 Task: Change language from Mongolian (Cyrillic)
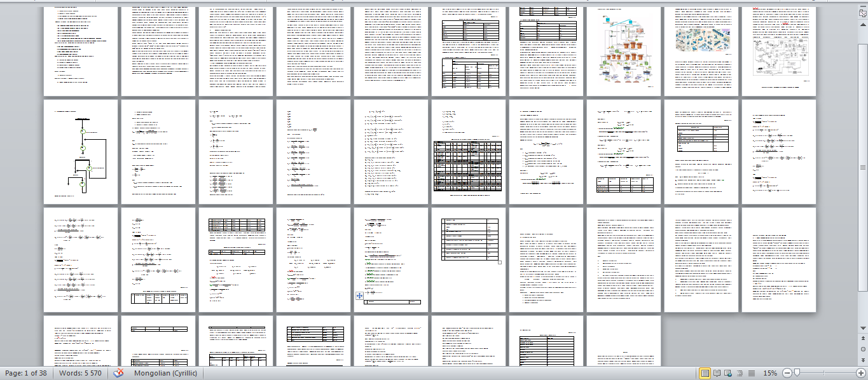coord(165,373)
